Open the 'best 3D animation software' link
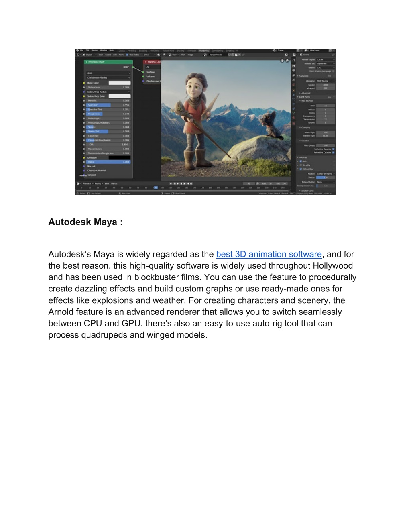The height and width of the screenshot is (532, 411). (269, 254)
